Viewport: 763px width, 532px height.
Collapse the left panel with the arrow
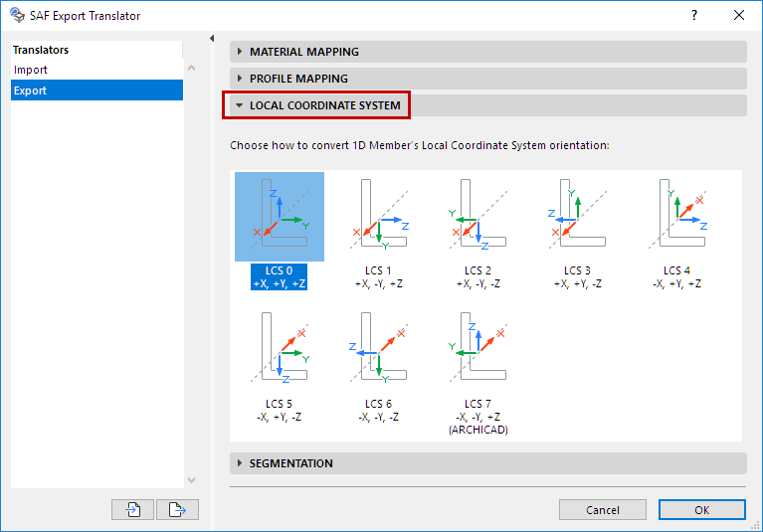[212, 39]
